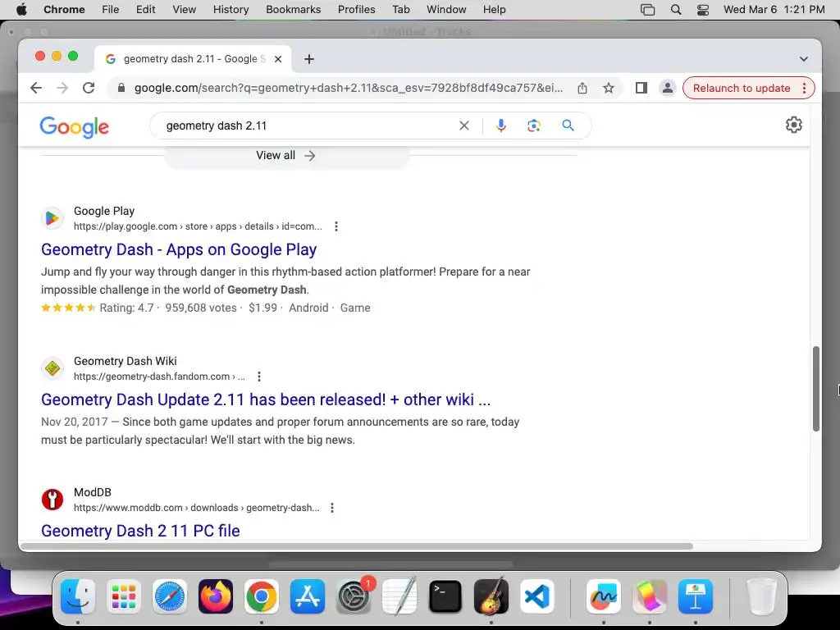This screenshot has width=840, height=630.
Task: Open TextEdit from the Dock
Action: (399, 596)
